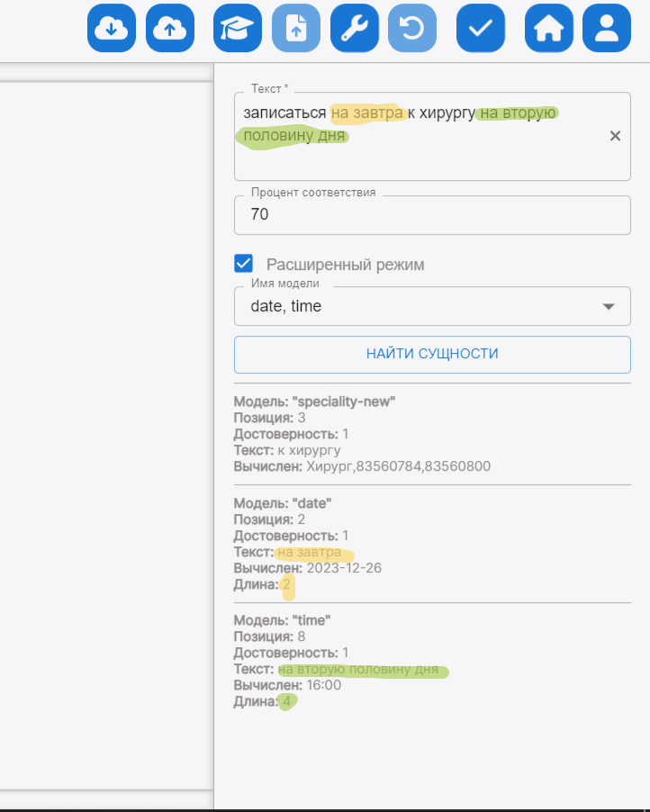Click the checkmark icon button
The height and width of the screenshot is (812, 650).
pos(481,28)
